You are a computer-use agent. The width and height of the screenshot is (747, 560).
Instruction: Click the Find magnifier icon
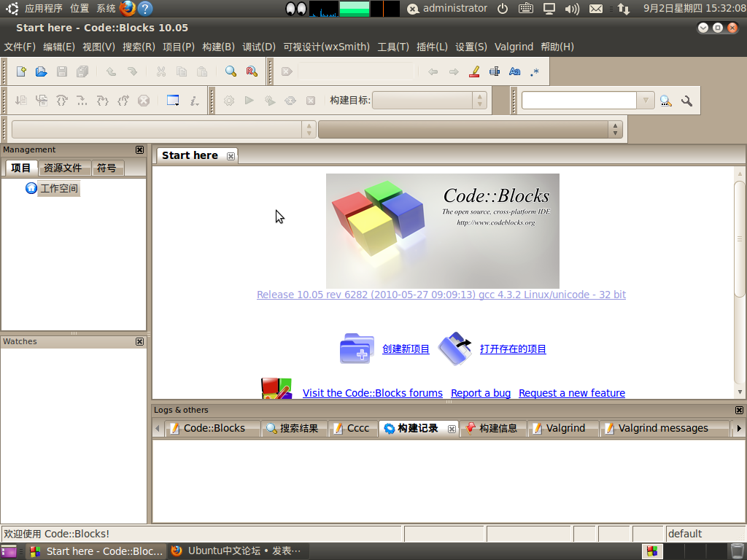pos(231,71)
